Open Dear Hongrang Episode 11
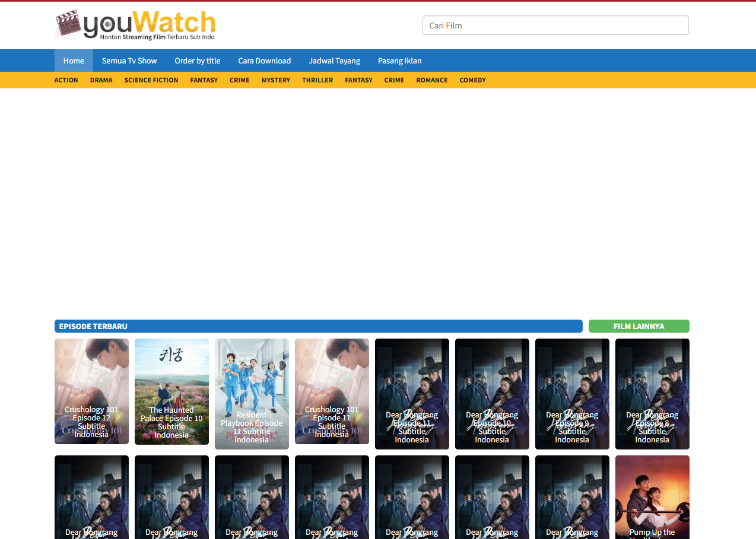 [x=412, y=394]
